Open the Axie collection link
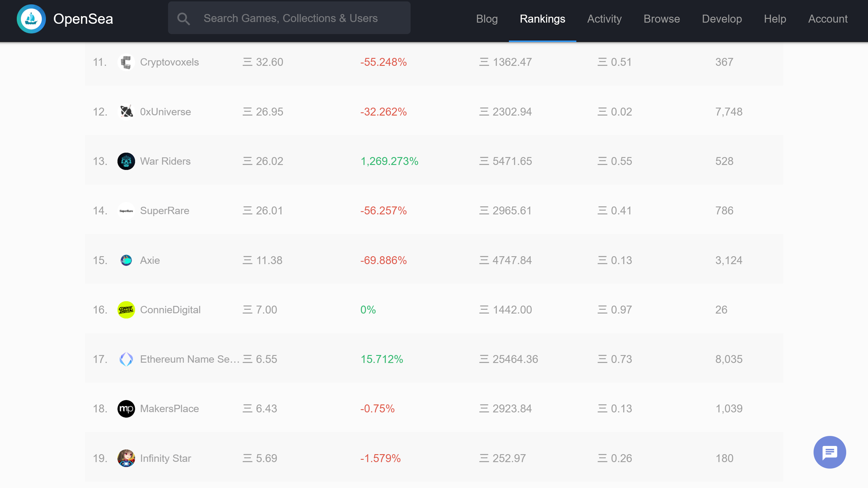 pyautogui.click(x=150, y=260)
